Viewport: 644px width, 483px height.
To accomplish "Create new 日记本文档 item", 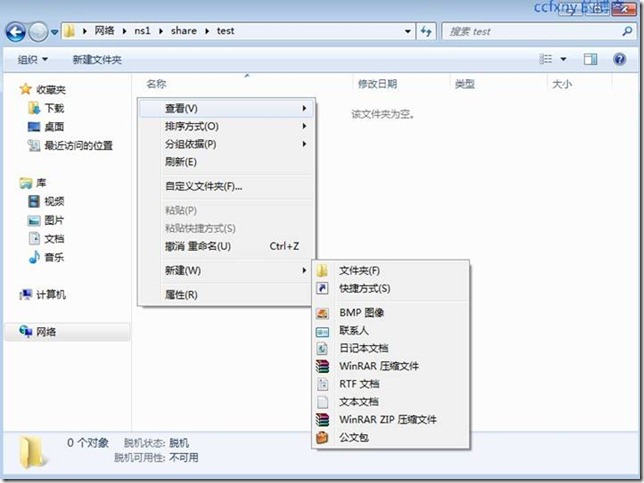I will coord(391,348).
